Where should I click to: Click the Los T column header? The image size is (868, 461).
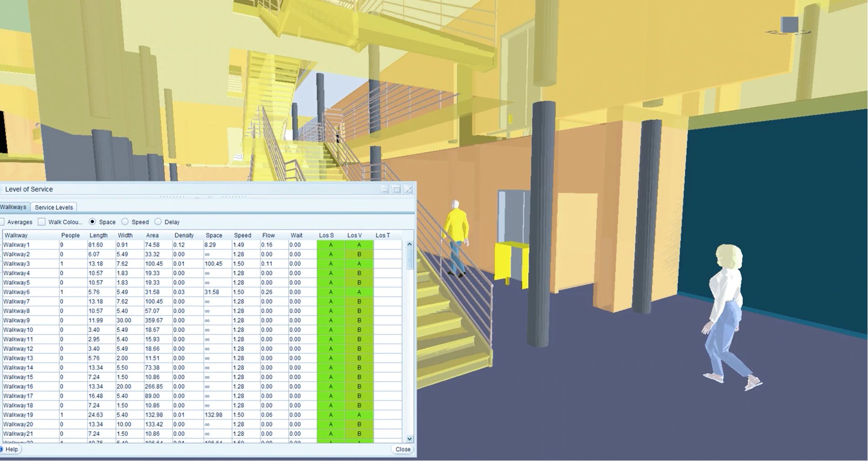[x=387, y=235]
